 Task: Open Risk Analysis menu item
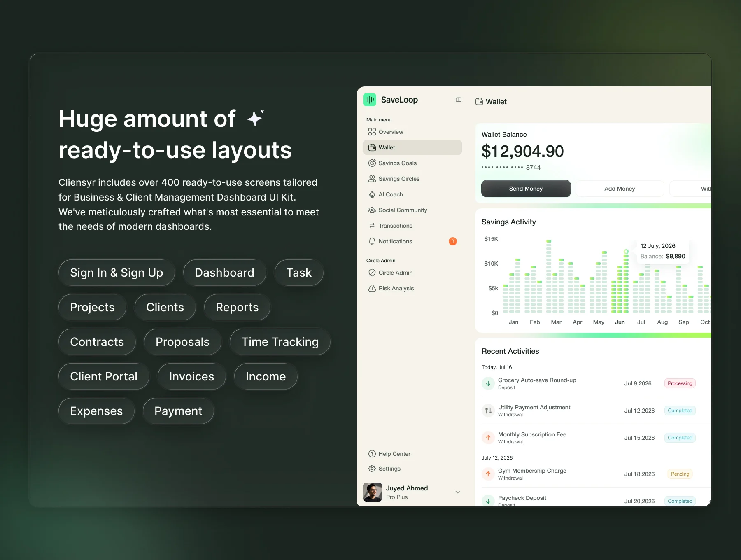coord(412,288)
